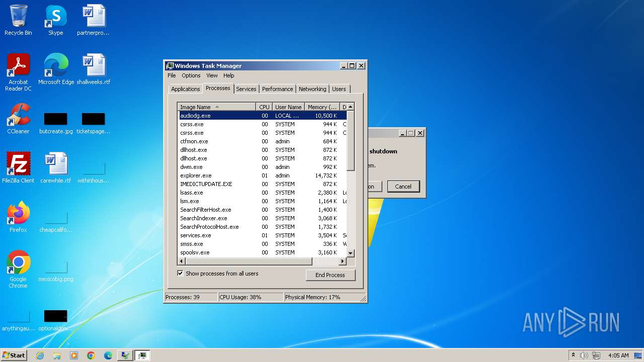644x362 pixels.
Task: Select the cheapcalifo file icon
Action: click(56, 222)
